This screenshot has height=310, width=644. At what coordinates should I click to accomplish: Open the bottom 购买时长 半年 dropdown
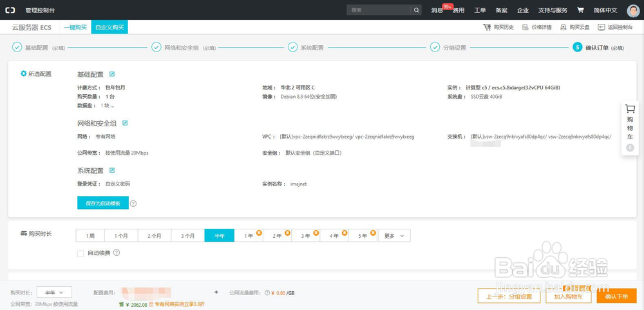[54, 293]
